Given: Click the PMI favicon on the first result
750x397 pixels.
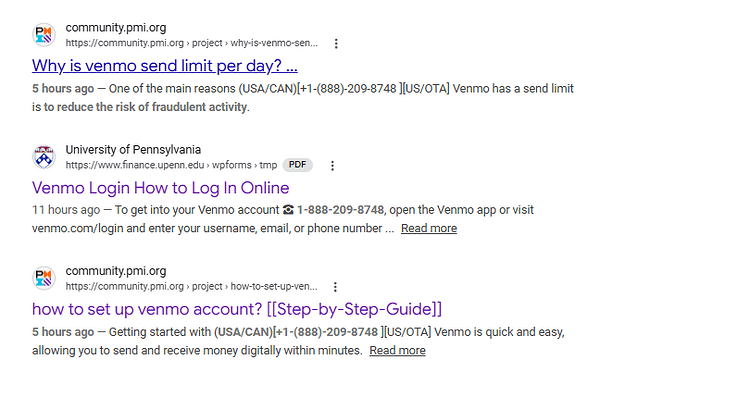Looking at the screenshot, I should tap(44, 35).
